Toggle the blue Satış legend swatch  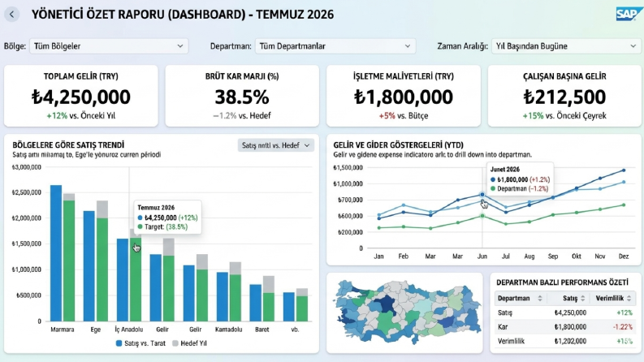coord(119,343)
